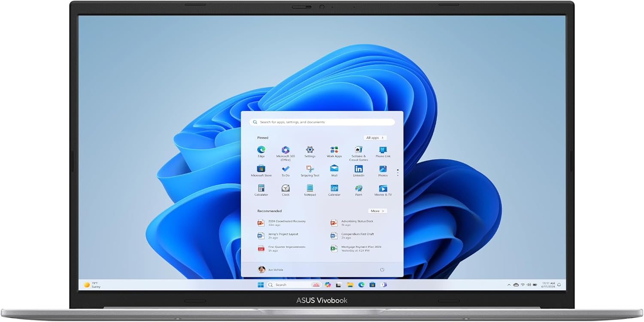This screenshot has width=644, height=322.
Task: Open Edge from pinned apps
Action: [x=261, y=150]
